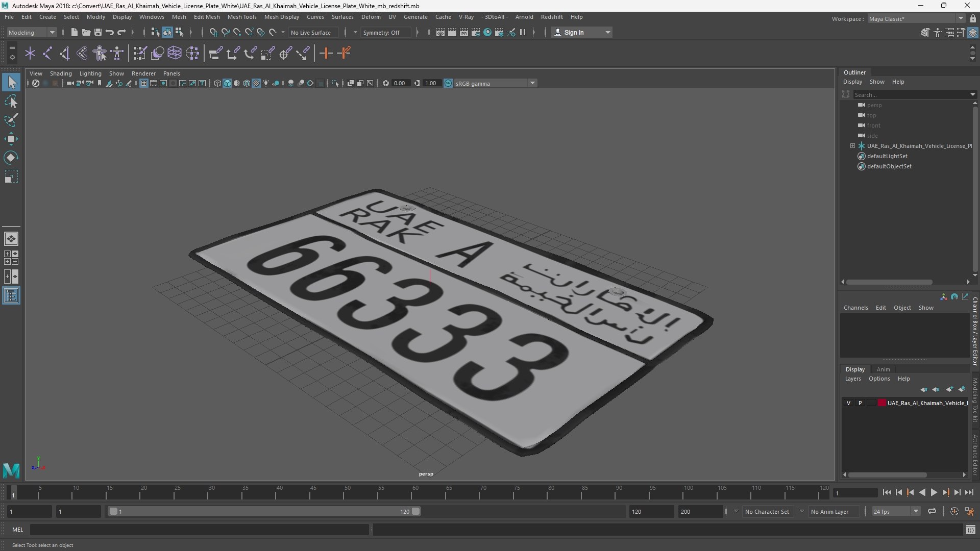
Task: Toggle V visibility of the UAE layer
Action: tap(849, 403)
